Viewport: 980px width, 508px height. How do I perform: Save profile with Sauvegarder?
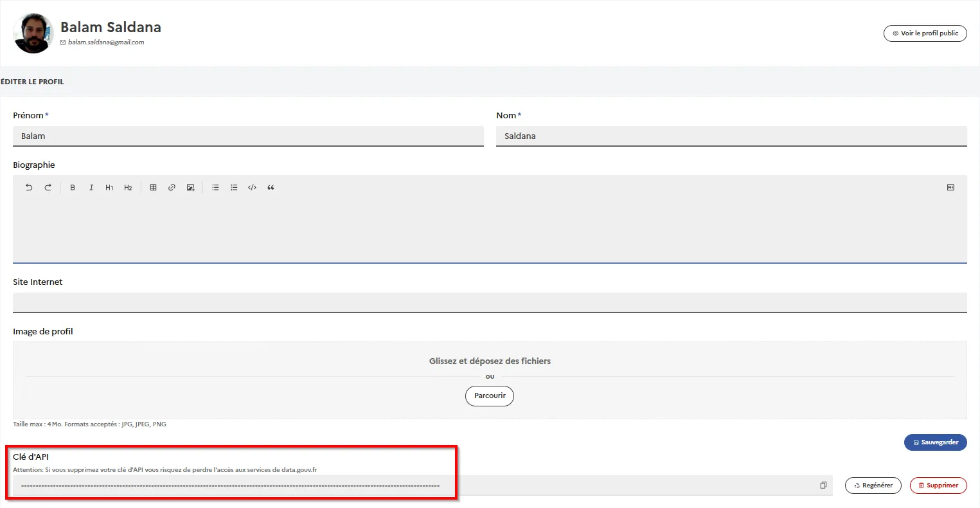point(936,442)
